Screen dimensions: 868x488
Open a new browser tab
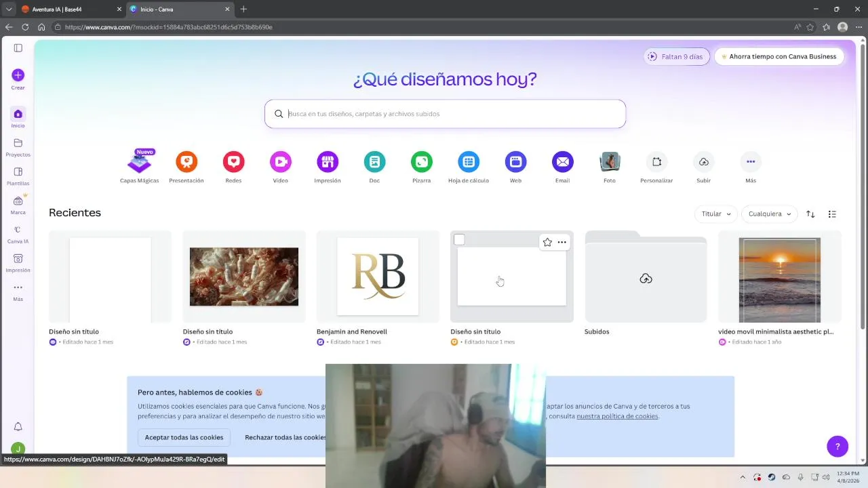pos(243,9)
